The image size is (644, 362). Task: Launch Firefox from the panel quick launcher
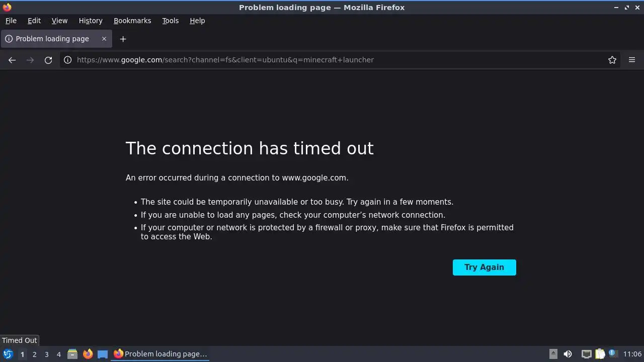[x=88, y=354]
